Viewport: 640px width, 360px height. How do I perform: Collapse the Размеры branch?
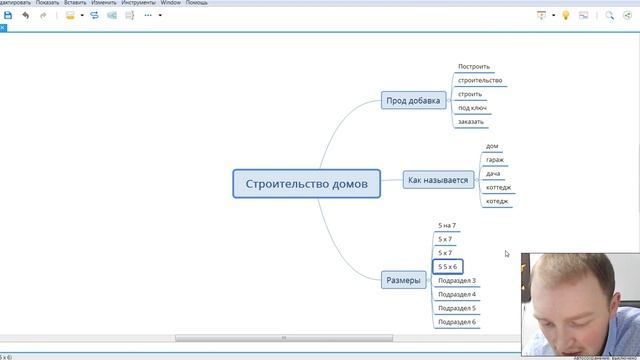click(x=429, y=280)
